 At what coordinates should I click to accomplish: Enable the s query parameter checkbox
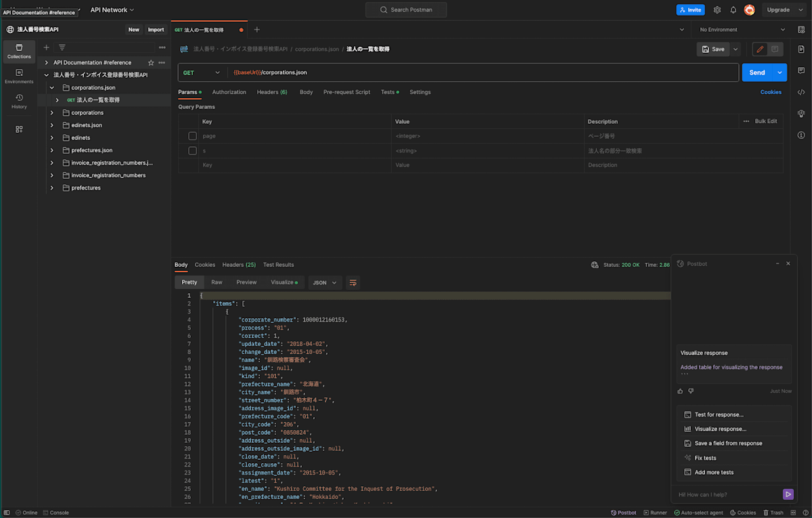(193, 151)
